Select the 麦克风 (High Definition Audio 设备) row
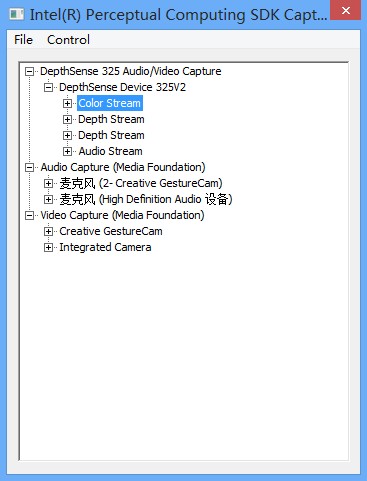The height and width of the screenshot is (481, 367). point(146,199)
